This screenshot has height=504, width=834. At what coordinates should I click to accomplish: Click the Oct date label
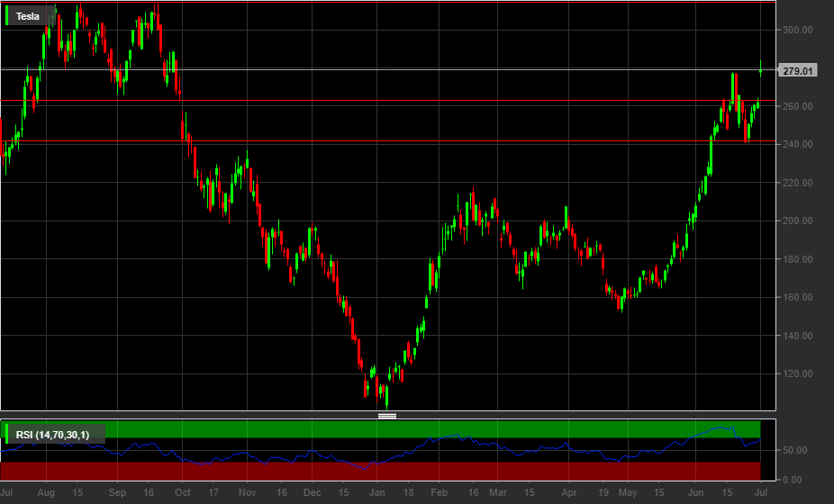(x=183, y=493)
